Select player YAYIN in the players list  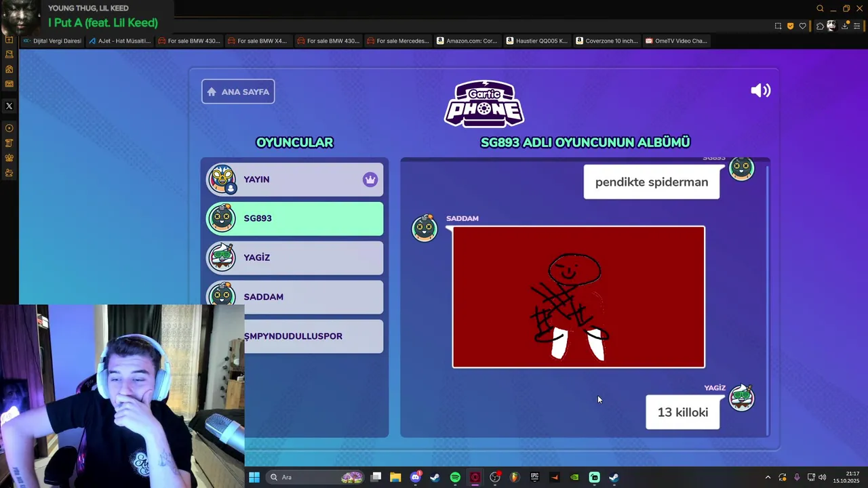(294, 180)
